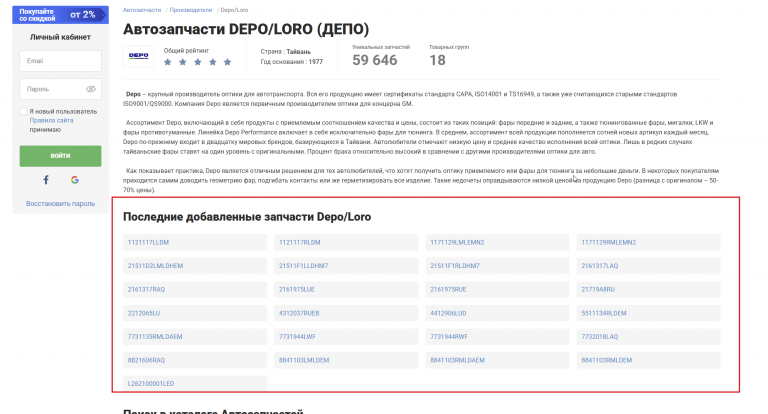Open the discount banner "от 2%"
Viewport: 768px width, 414px height.
tap(60, 15)
